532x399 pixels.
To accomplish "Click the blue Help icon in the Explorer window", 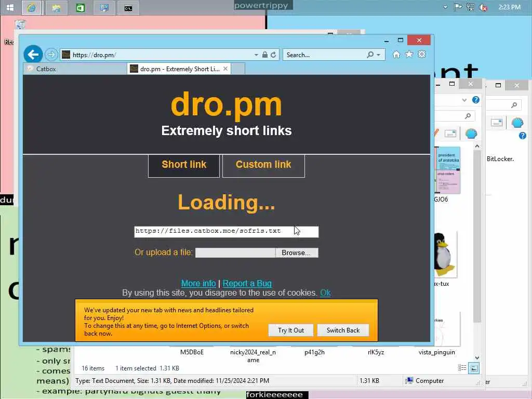I will (x=476, y=100).
